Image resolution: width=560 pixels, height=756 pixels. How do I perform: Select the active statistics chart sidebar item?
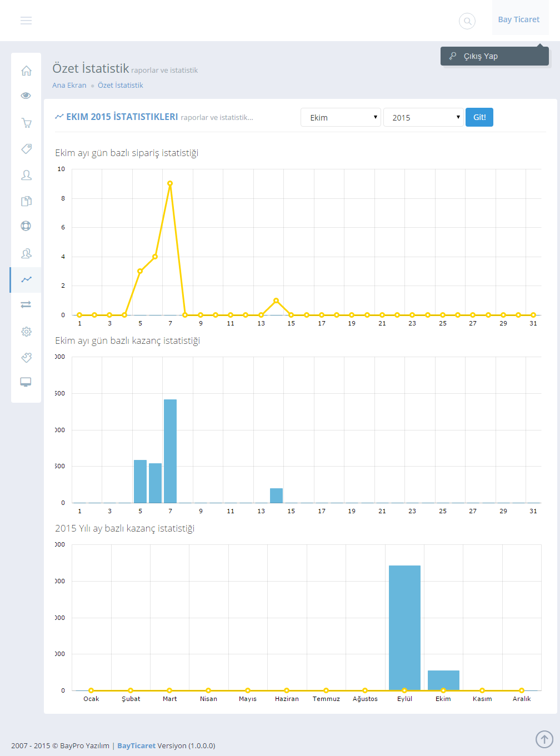[x=26, y=279]
